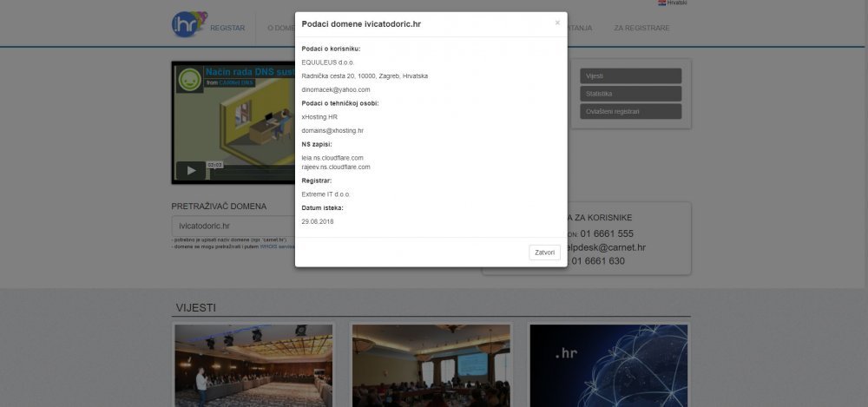Select xHosting HR technical contact
Image resolution: width=868 pixels, height=407 pixels.
point(319,117)
